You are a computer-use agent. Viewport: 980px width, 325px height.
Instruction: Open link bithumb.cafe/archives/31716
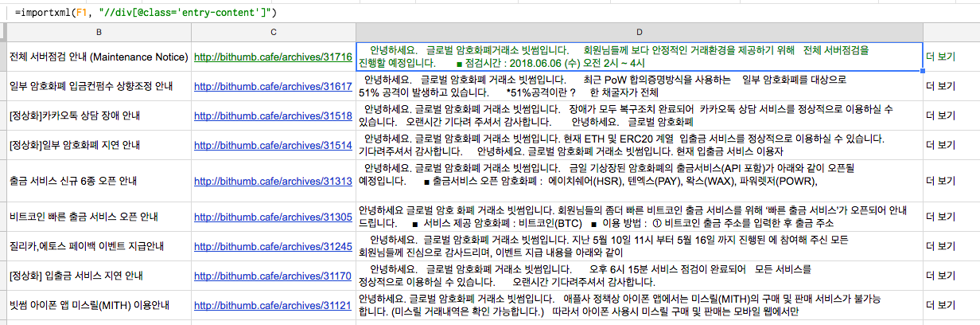(x=273, y=57)
